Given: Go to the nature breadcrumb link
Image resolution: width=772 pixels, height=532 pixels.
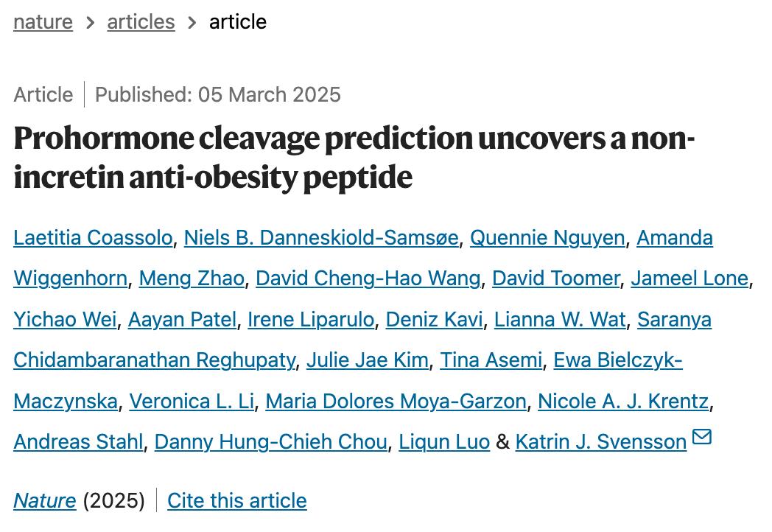Looking at the screenshot, I should pos(43,22).
